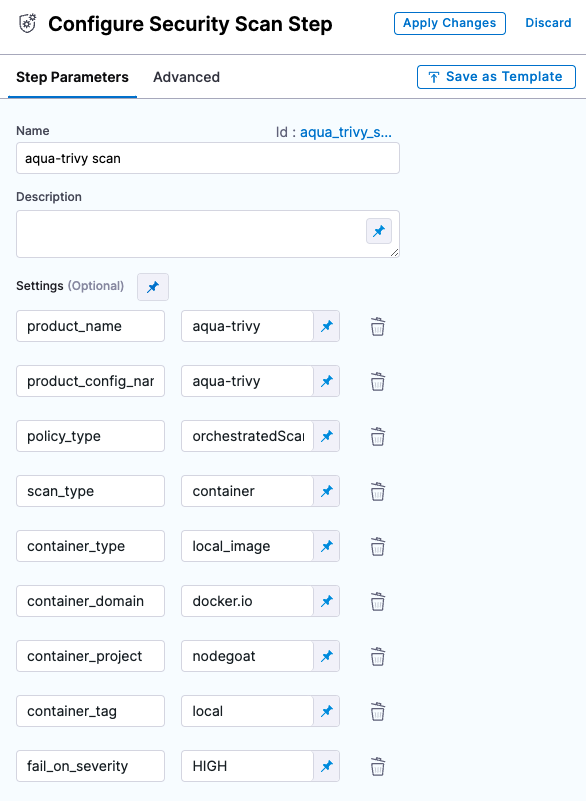Focus the Name input field
The image size is (586, 801).
pos(208,158)
